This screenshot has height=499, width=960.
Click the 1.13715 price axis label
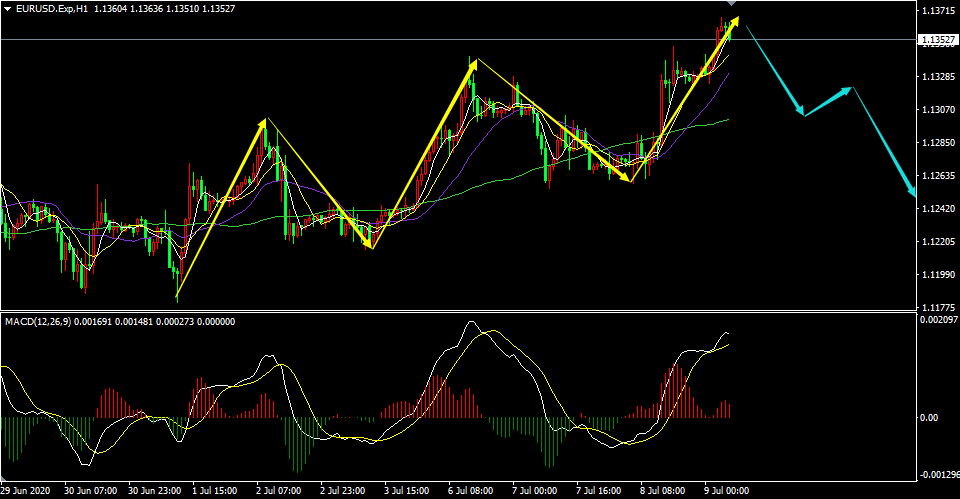point(938,11)
